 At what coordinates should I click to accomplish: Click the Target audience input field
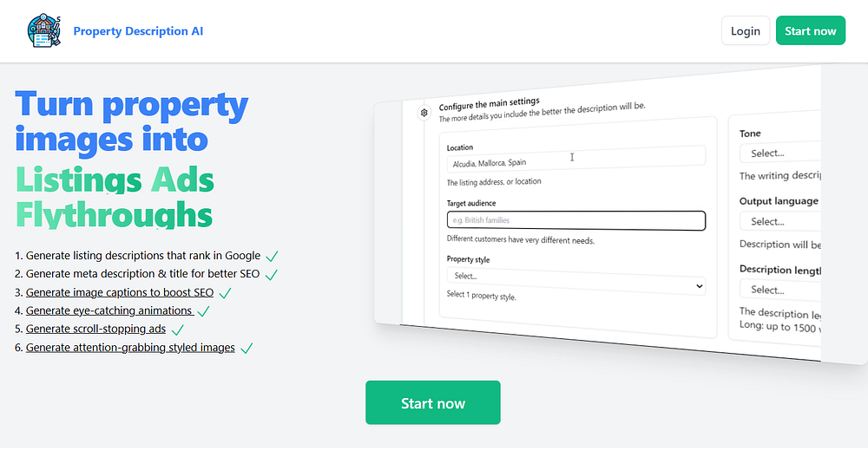tap(575, 220)
